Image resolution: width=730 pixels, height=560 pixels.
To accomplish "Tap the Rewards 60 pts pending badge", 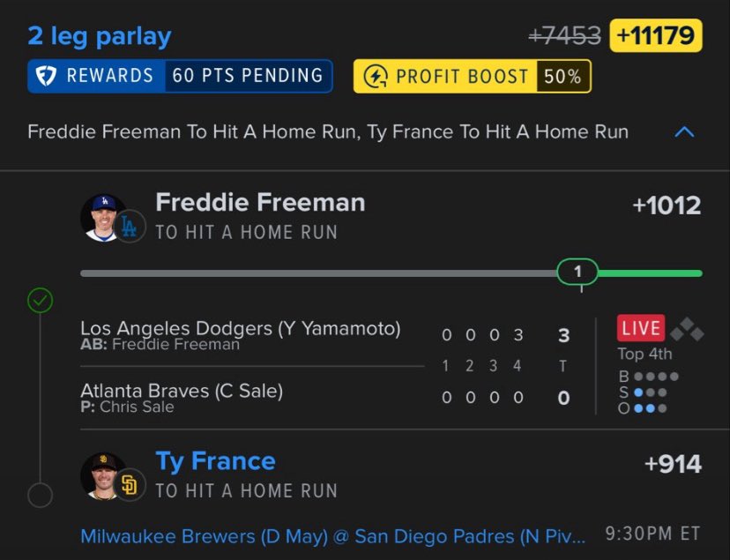I will [180, 76].
